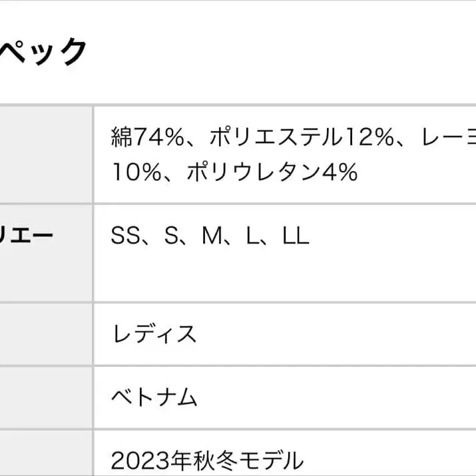
Task: Choose the single "L" size before LL
Action: (252, 236)
